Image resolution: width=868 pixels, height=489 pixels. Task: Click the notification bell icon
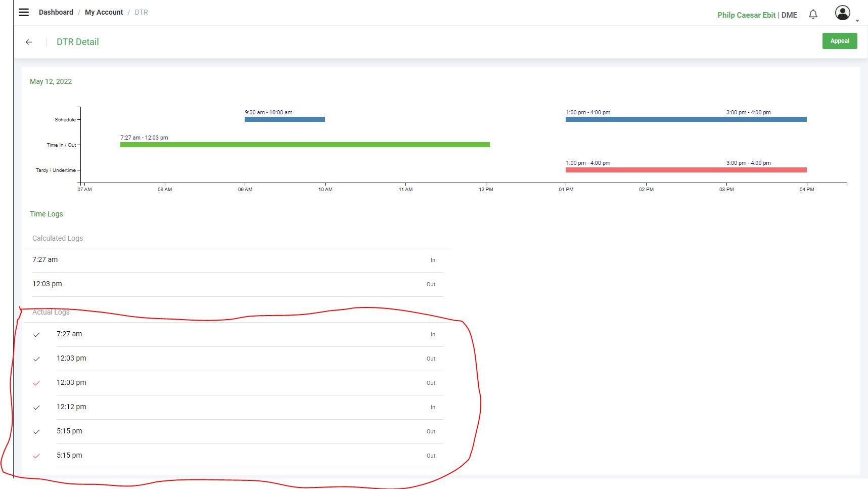[813, 14]
